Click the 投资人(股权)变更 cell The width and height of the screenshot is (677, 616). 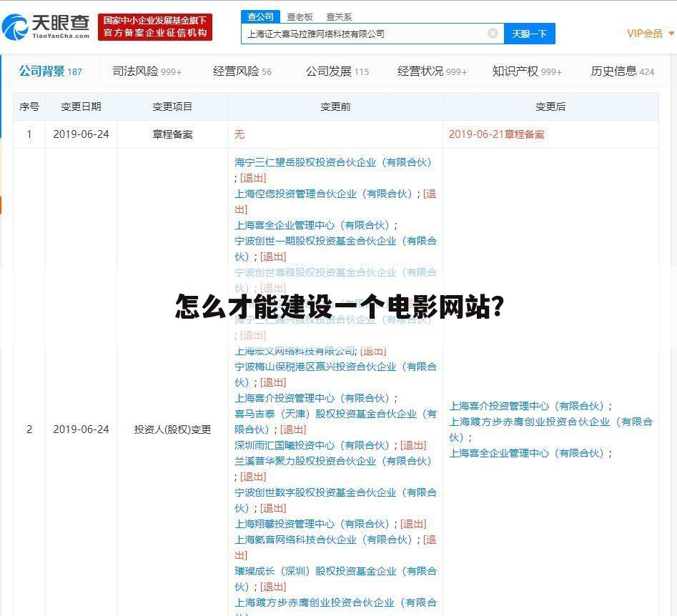tap(172, 429)
